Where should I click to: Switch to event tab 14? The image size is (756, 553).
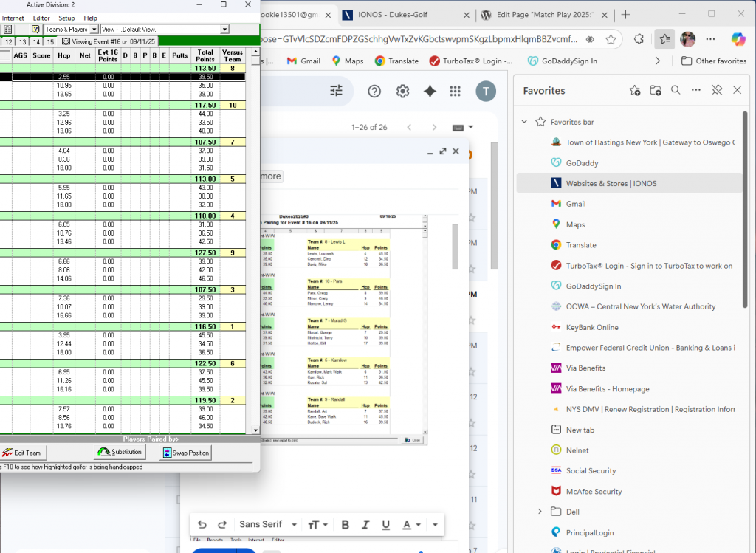pos(36,42)
